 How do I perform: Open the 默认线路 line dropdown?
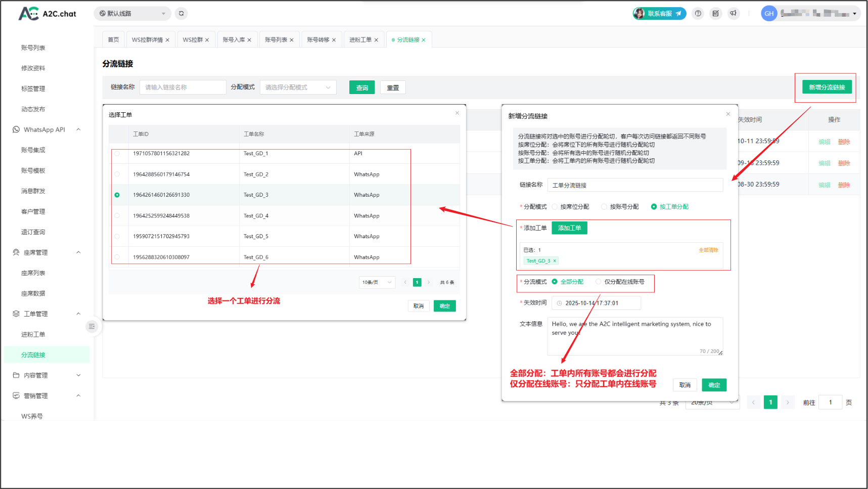point(132,14)
